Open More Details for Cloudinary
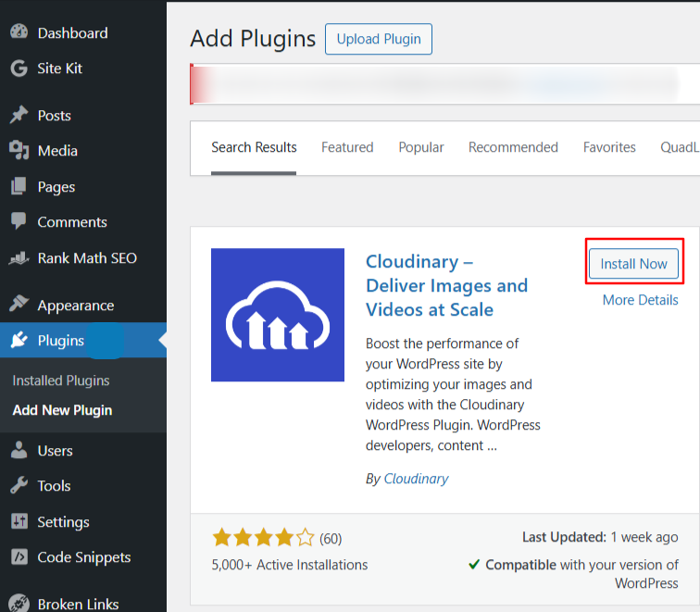 [x=640, y=300]
